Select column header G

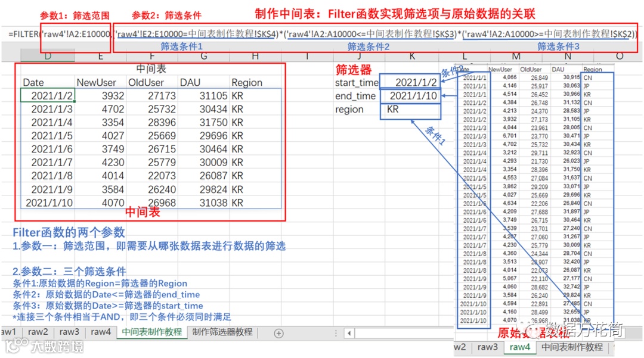204,57
